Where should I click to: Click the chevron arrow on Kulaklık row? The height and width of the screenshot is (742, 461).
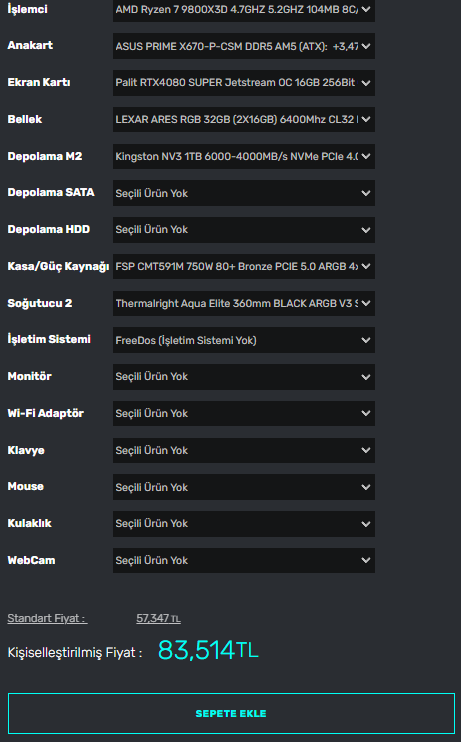coord(365,524)
